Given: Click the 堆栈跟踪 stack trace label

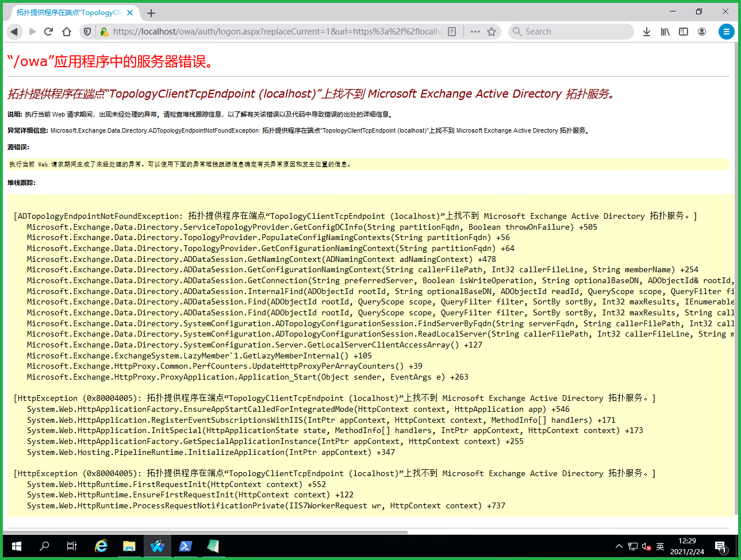Looking at the screenshot, I should coord(22,183).
